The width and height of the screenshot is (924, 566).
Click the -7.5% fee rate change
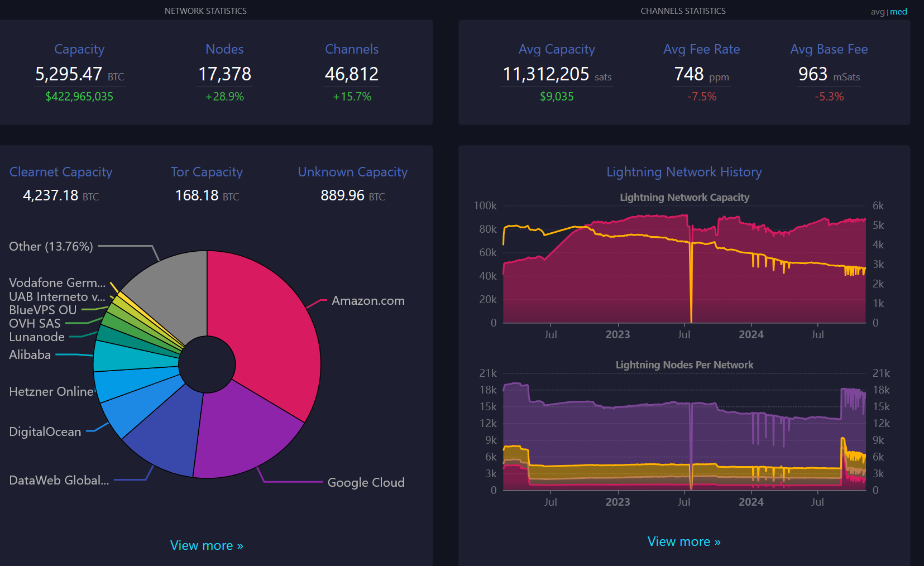click(x=702, y=97)
